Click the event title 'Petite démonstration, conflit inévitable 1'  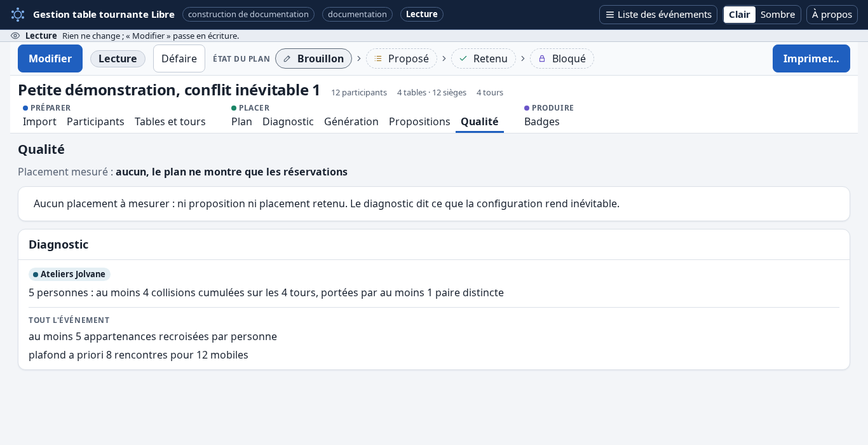click(x=169, y=90)
